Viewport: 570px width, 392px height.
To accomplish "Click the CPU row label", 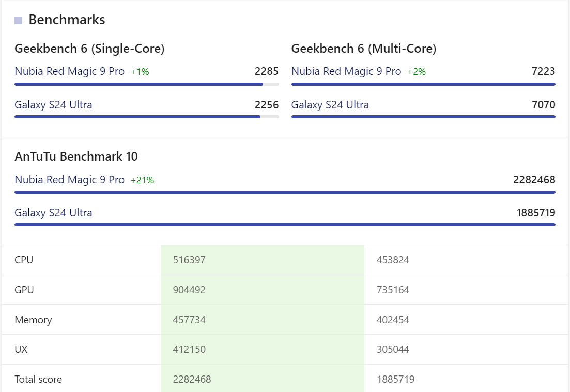I will [x=24, y=260].
